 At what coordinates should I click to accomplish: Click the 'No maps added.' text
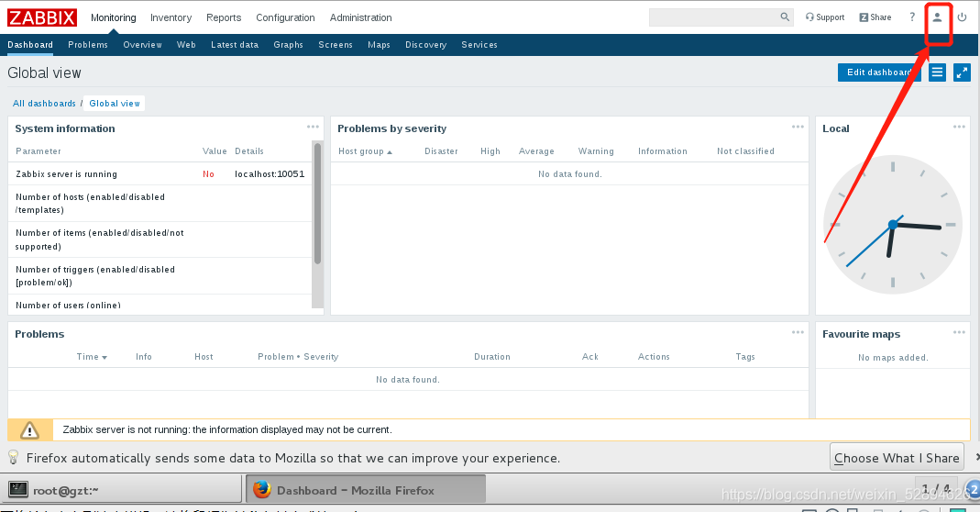(893, 358)
